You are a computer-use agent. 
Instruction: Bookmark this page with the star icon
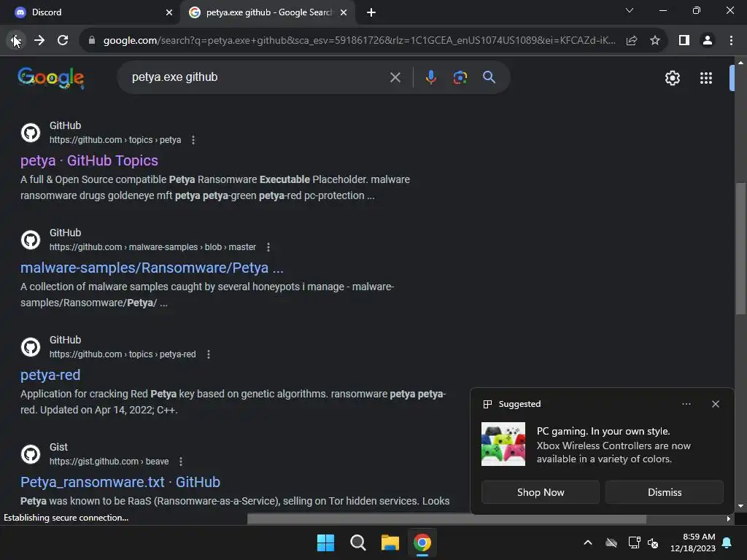[x=655, y=41]
